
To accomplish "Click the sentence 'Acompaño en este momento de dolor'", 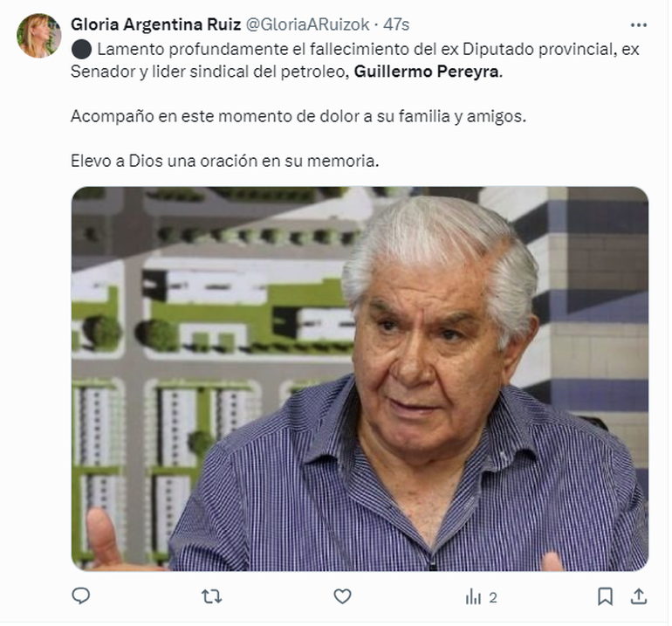I will 298,116.
